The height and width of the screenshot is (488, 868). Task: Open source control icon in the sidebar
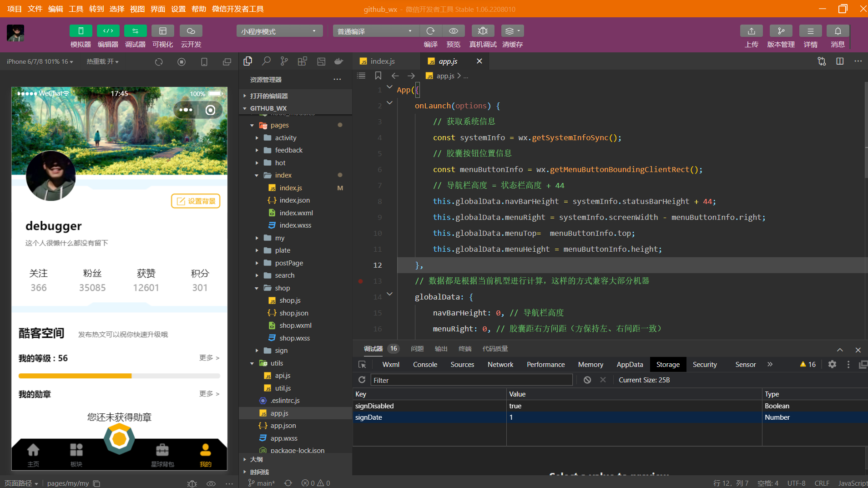(284, 61)
